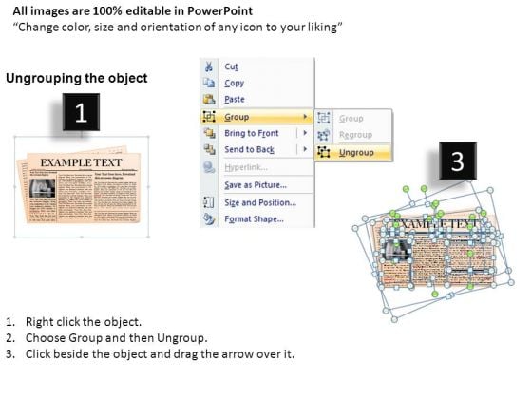Expand the Group submenu arrow
Viewport: 532px width, 399px height.
click(305, 117)
